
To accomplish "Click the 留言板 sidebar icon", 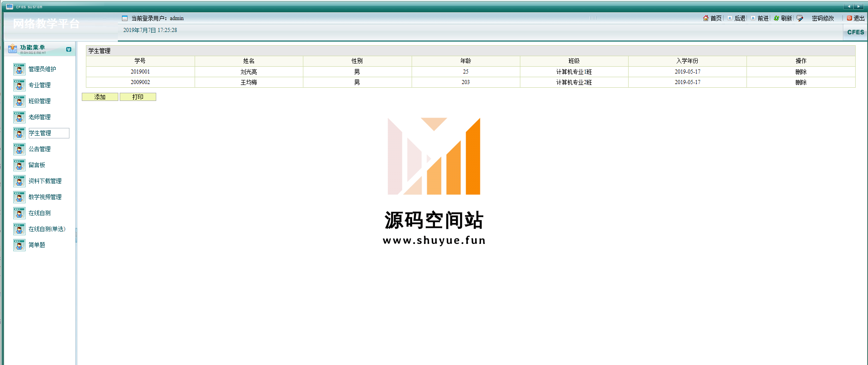I will [19, 165].
